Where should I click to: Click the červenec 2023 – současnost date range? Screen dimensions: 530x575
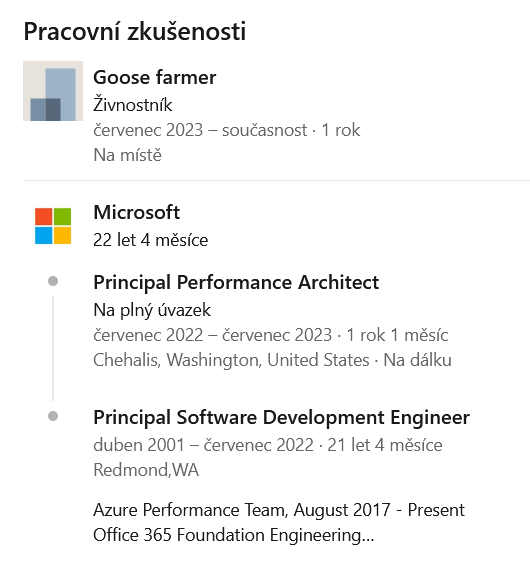tap(200, 130)
